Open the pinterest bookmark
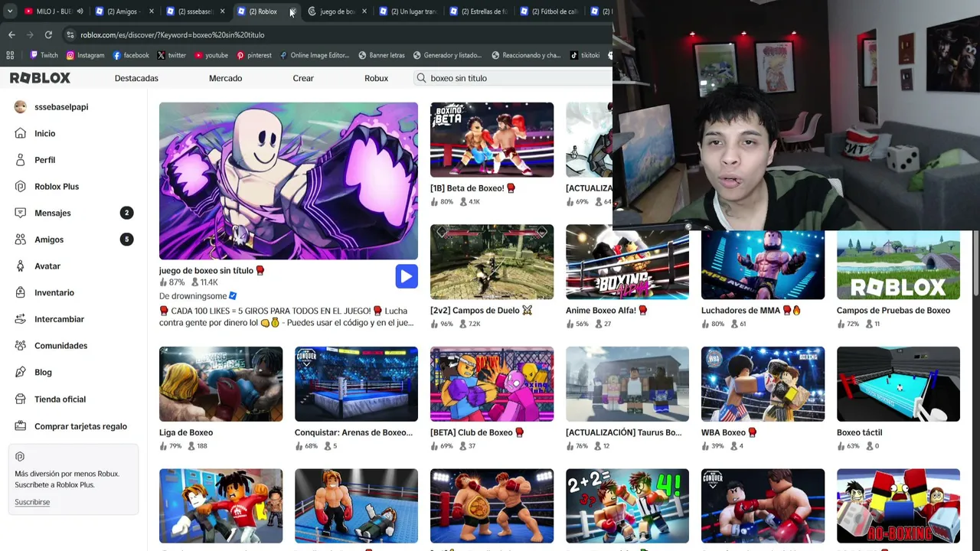 point(254,55)
